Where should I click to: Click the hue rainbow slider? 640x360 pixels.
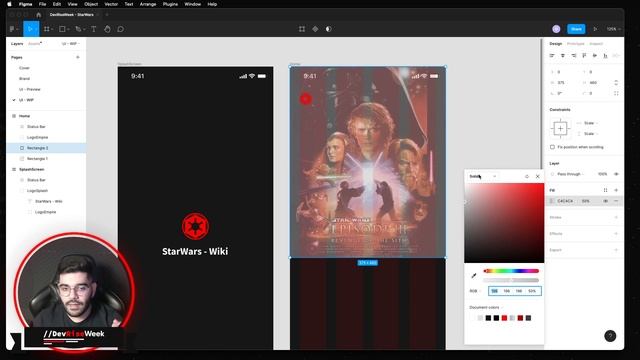[511, 271]
